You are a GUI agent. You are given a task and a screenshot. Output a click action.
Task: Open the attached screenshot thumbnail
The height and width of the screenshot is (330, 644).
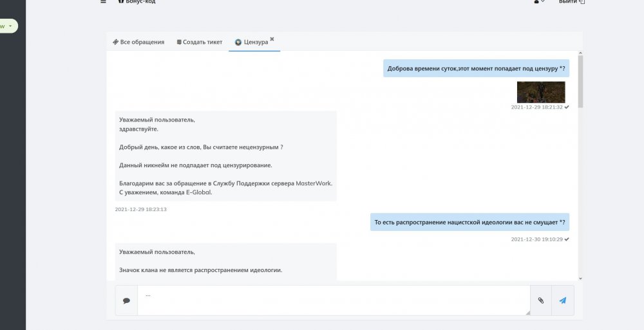pos(541,92)
